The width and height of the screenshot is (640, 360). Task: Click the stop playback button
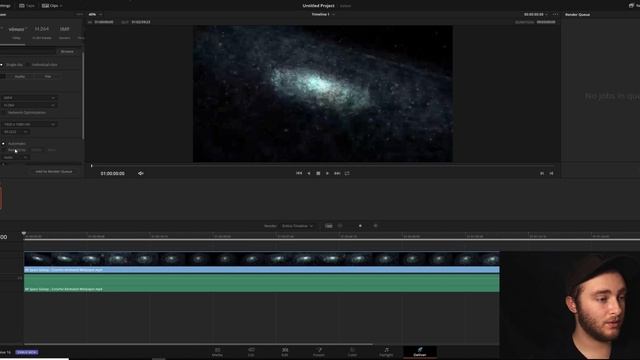point(318,173)
